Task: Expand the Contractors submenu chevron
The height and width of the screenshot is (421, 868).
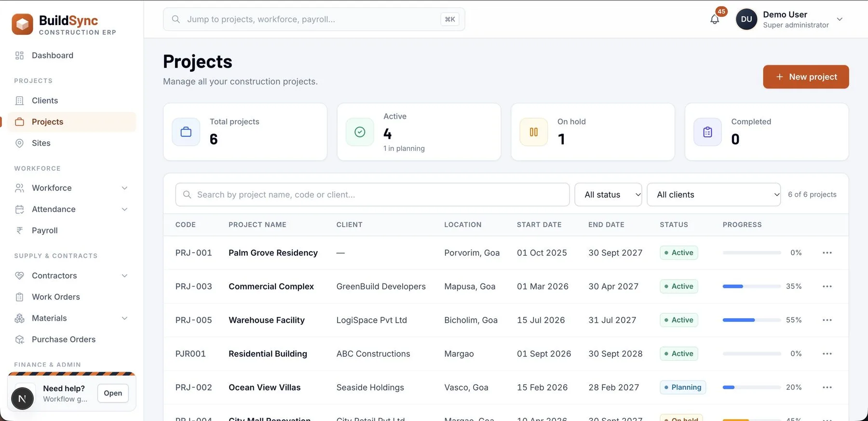Action: click(x=124, y=276)
